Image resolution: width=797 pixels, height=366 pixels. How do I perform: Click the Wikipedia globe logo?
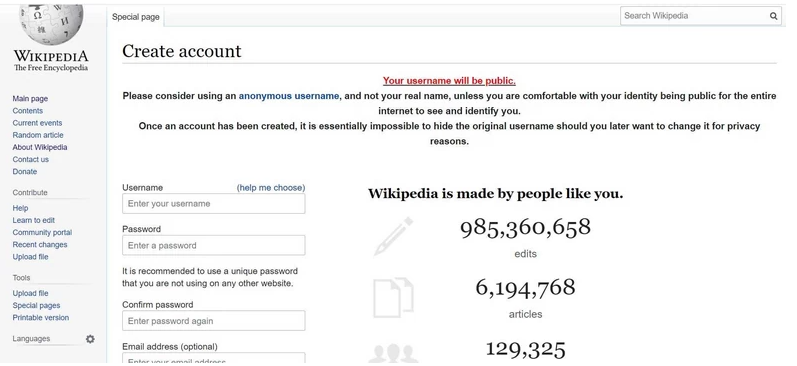tap(51, 24)
